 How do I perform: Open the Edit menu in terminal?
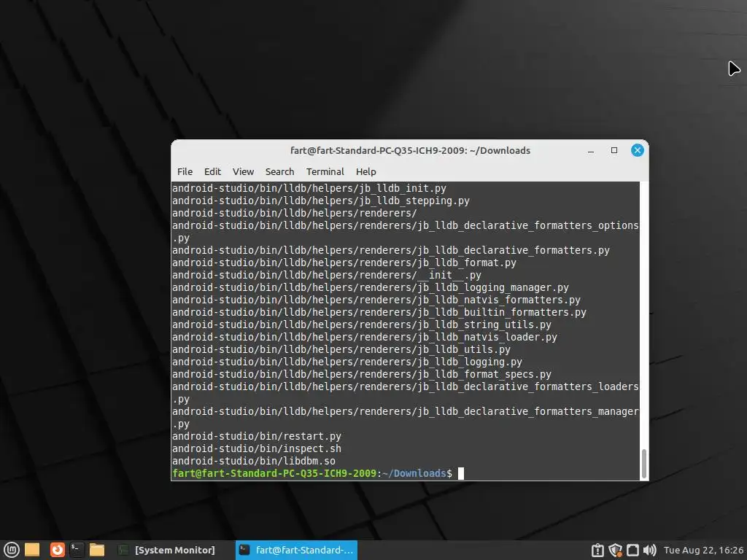coord(212,171)
